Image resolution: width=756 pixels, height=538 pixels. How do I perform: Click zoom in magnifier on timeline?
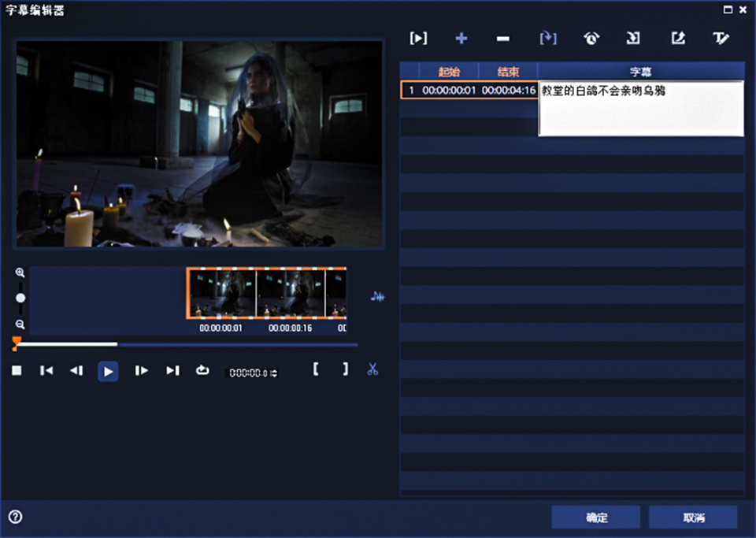[20, 273]
